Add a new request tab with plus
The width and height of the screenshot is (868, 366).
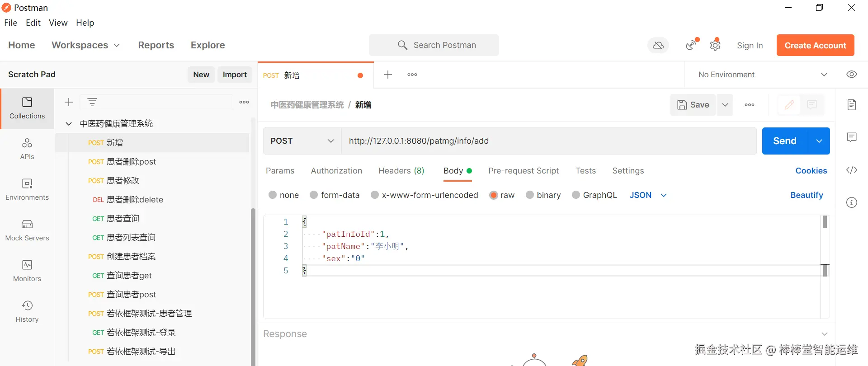[x=388, y=75]
